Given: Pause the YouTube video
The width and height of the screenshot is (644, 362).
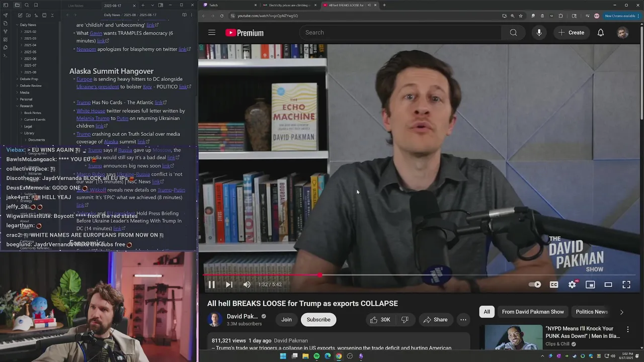Looking at the screenshot, I should pyautogui.click(x=212, y=285).
